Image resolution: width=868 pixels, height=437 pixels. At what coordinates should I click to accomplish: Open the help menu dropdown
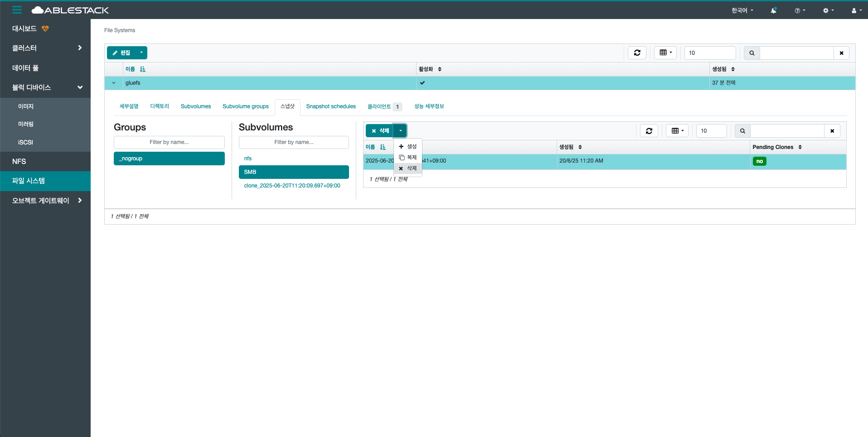(x=800, y=10)
